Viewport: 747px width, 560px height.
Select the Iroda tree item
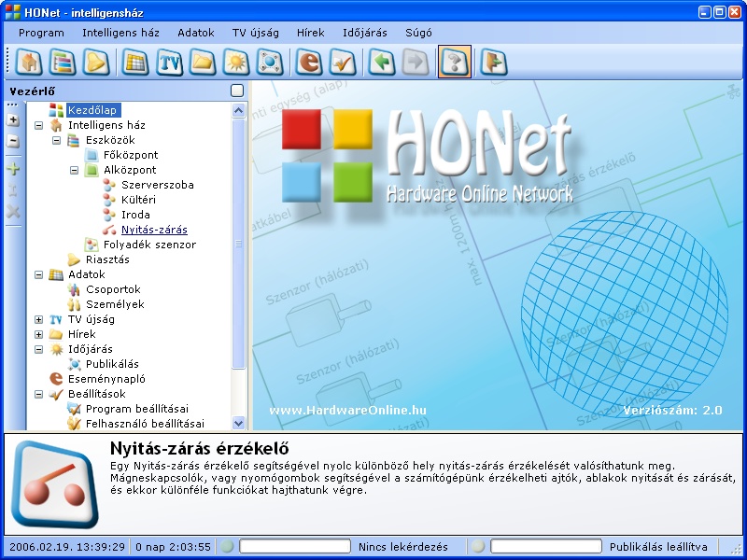point(135,215)
